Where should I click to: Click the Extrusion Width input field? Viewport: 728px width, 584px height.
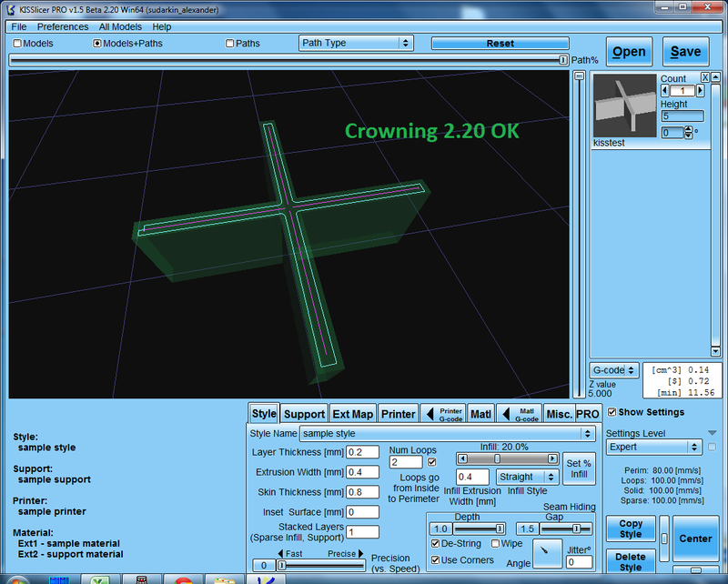[362, 472]
